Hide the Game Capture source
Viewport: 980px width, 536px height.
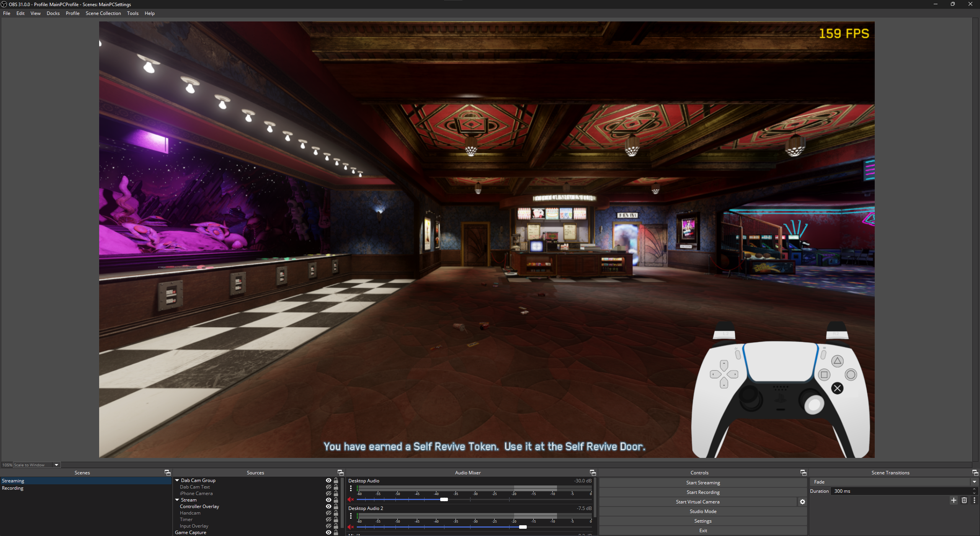[328, 533]
